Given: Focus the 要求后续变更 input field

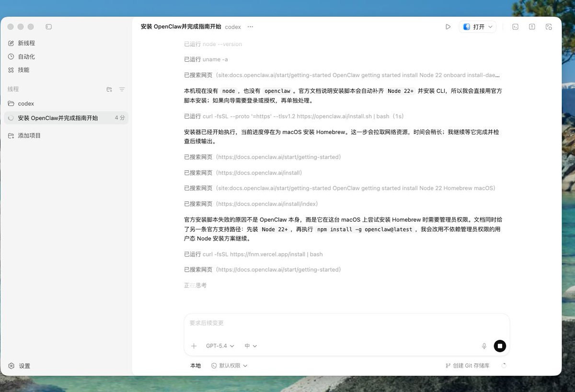Looking at the screenshot, I should 346,323.
